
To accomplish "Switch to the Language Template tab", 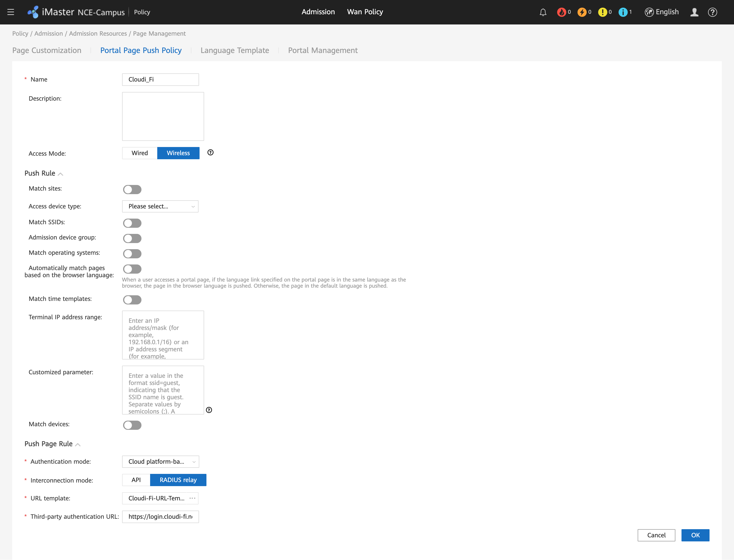I will tap(234, 50).
